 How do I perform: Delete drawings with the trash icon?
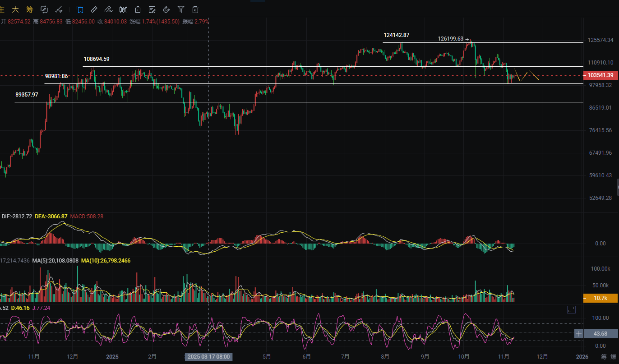coord(195,9)
